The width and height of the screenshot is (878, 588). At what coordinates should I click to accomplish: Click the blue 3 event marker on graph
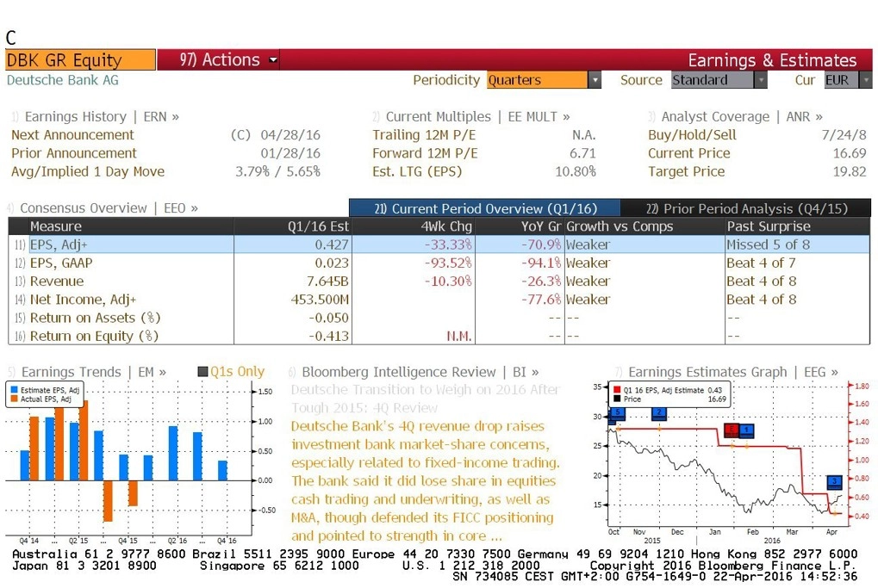[834, 482]
